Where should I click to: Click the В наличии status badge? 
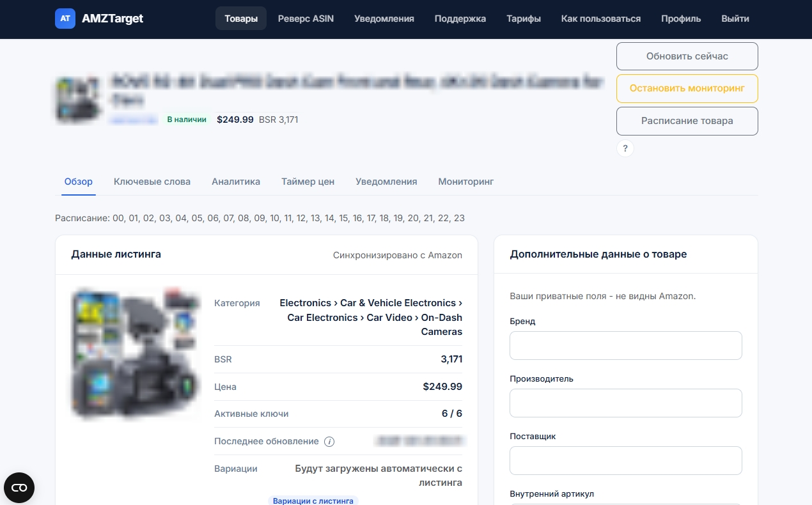click(186, 120)
